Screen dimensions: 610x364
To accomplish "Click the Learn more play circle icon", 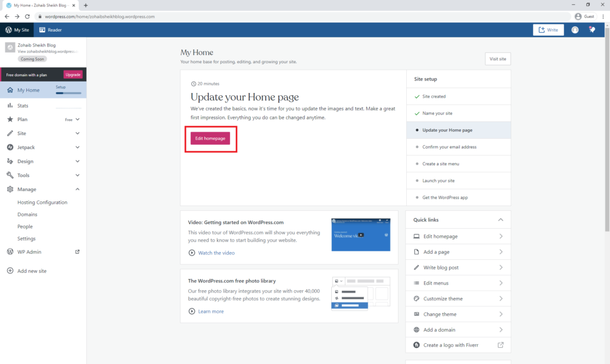I will coord(192,311).
